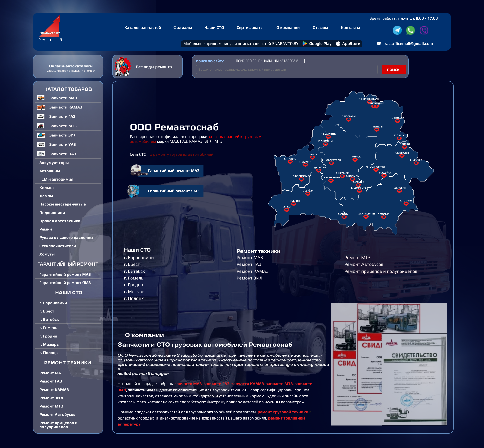Click Гарантийный ремонт МАЗ banner button
This screenshot has width=484, height=448.
click(167, 171)
